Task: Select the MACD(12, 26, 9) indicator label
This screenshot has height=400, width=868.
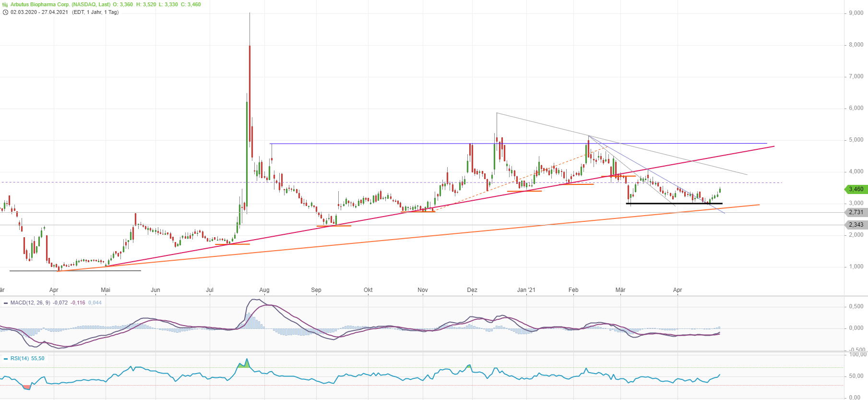Action: pyautogui.click(x=30, y=303)
